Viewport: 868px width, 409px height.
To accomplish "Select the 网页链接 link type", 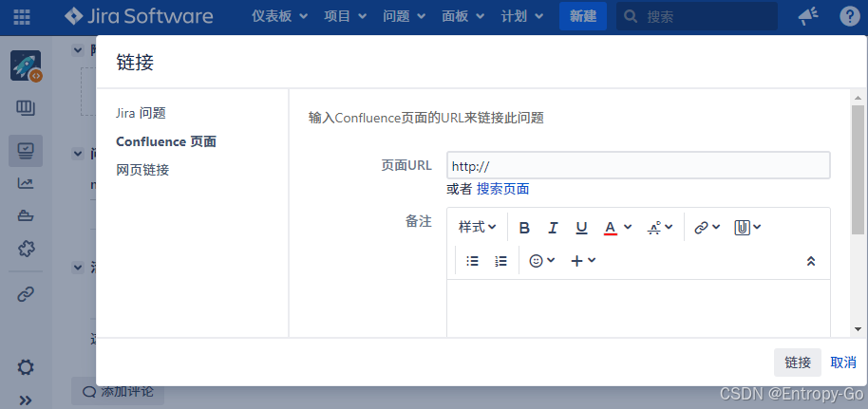I will (142, 170).
